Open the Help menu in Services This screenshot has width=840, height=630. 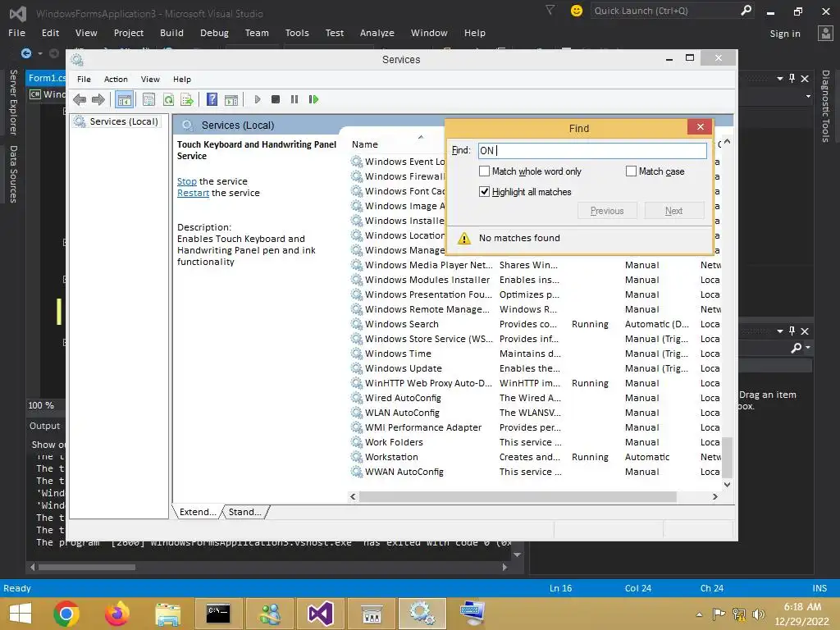pos(181,80)
